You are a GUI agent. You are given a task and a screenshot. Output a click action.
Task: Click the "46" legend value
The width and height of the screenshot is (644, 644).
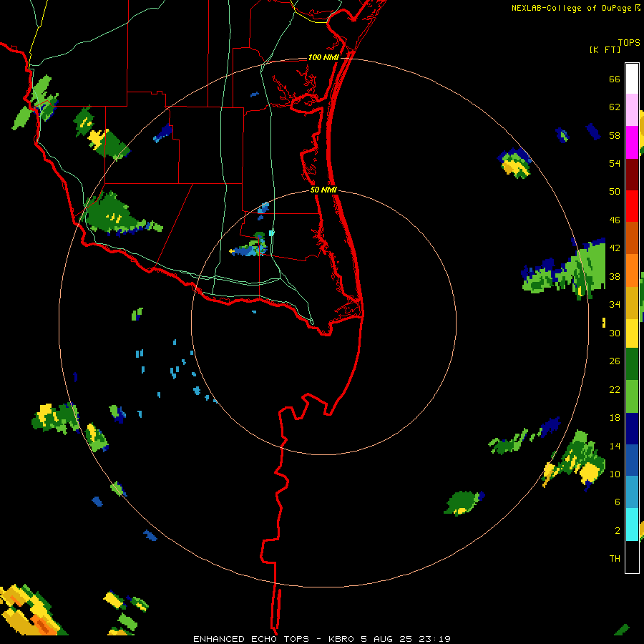[615, 220]
